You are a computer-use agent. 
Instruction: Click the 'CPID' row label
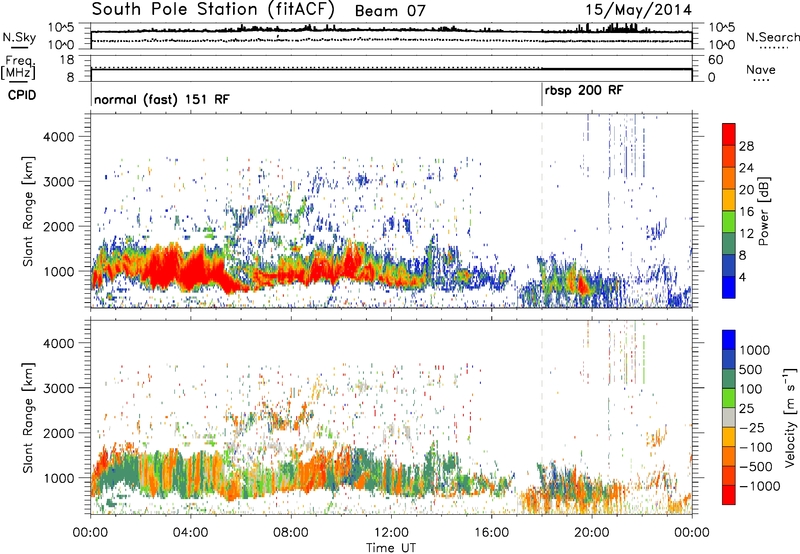(x=22, y=95)
